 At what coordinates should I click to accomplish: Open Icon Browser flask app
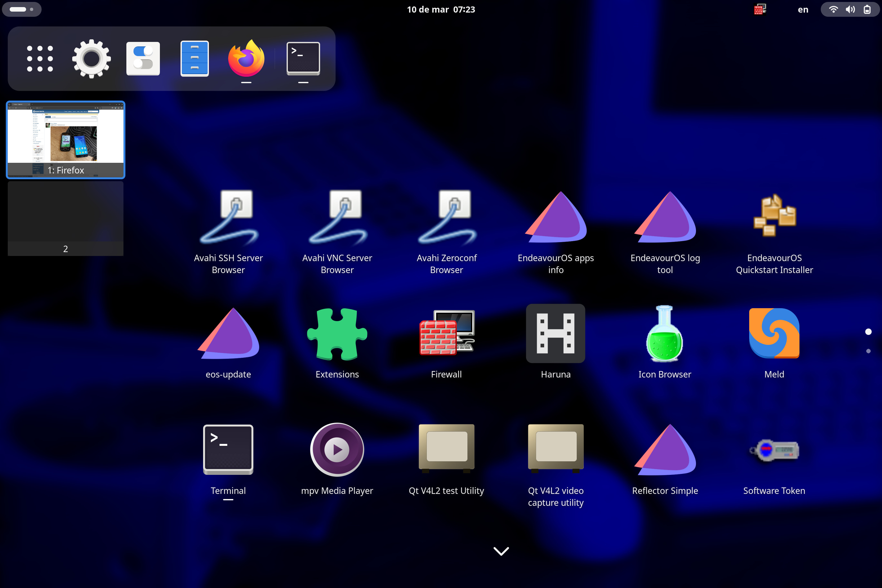[664, 333]
